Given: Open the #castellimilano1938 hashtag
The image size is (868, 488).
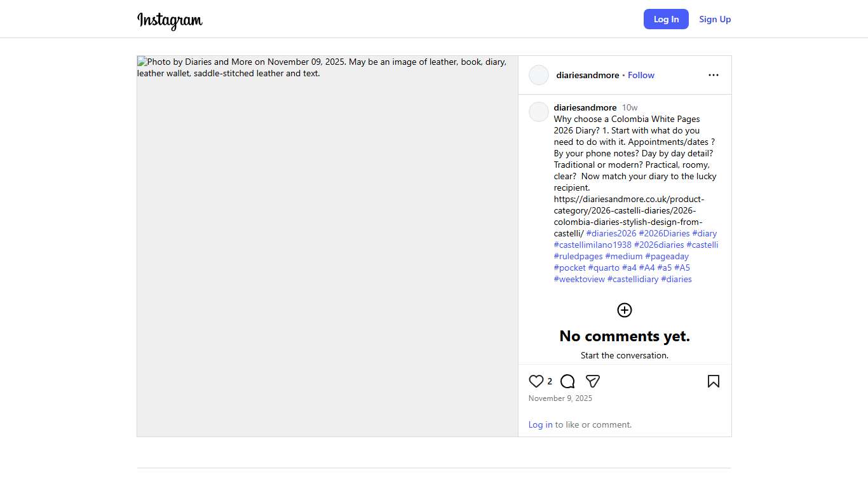Looking at the screenshot, I should (x=592, y=245).
